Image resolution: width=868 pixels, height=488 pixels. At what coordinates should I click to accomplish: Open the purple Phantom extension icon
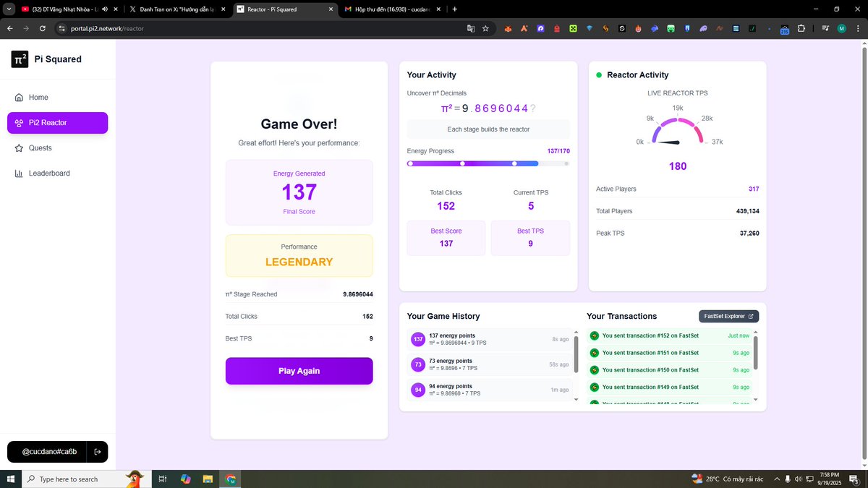(540, 28)
